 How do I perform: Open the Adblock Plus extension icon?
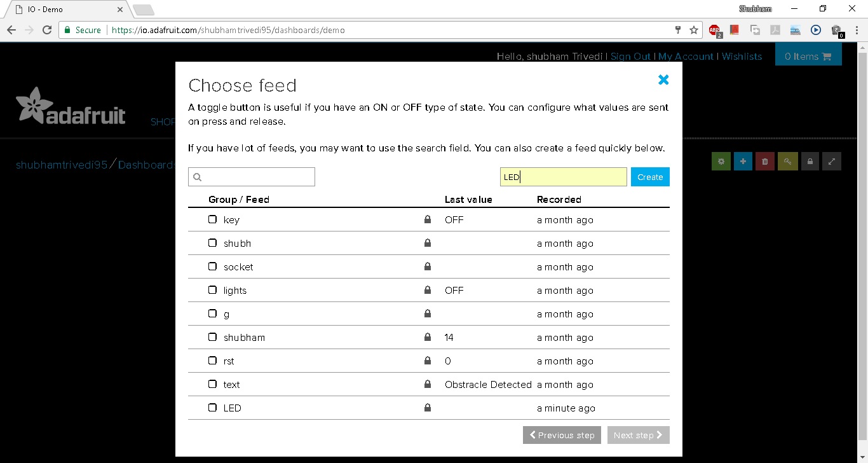pos(715,30)
